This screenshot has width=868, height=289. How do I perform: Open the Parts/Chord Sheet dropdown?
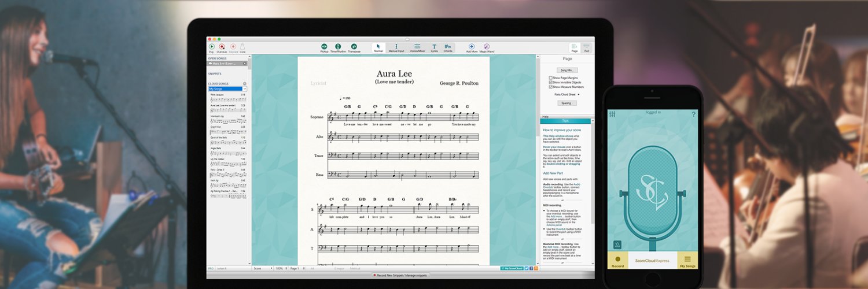click(567, 94)
